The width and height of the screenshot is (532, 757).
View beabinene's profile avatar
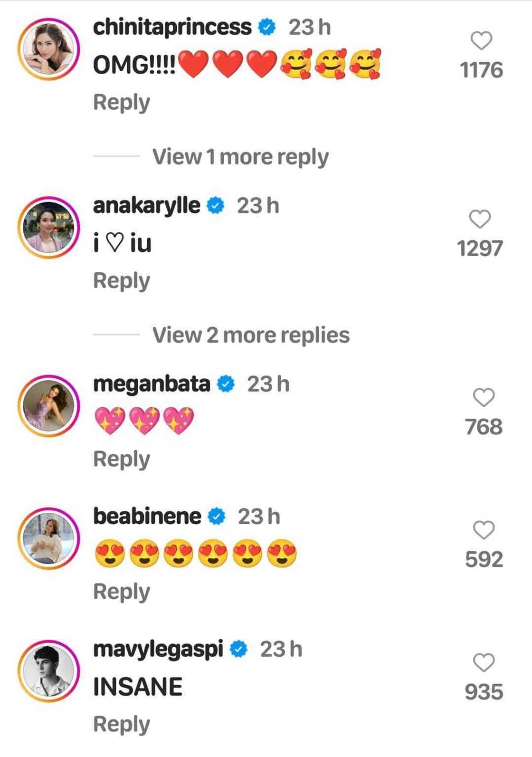[49, 538]
